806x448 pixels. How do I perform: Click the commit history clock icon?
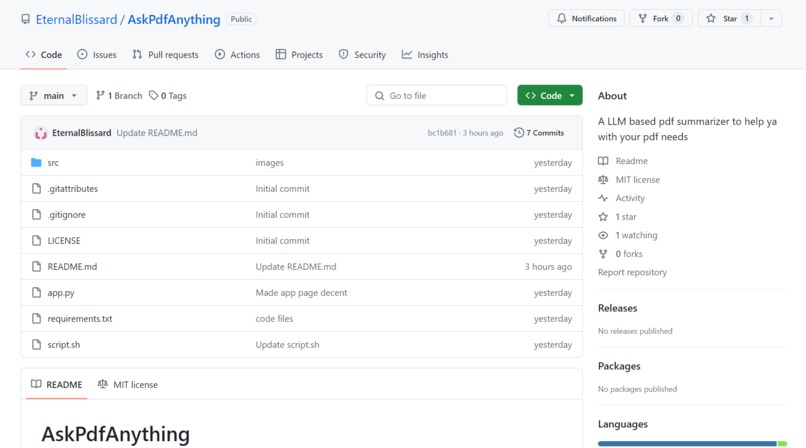519,133
